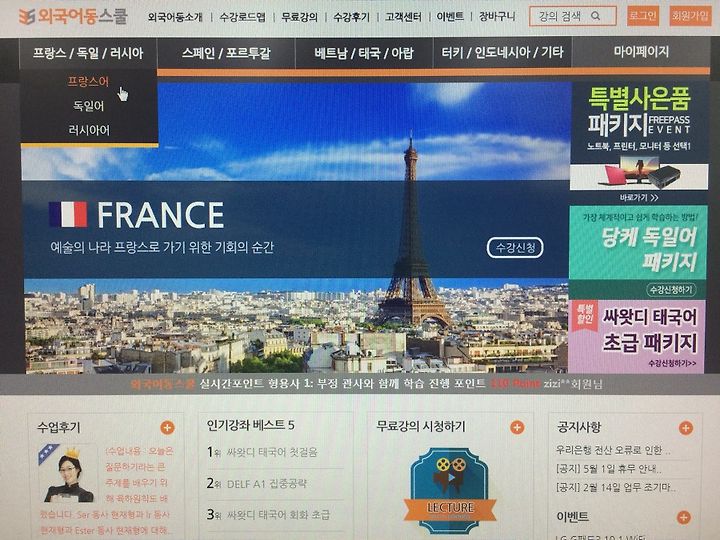Click the FRANCE banner title
Screen dimensions: 720x540
tap(160, 215)
